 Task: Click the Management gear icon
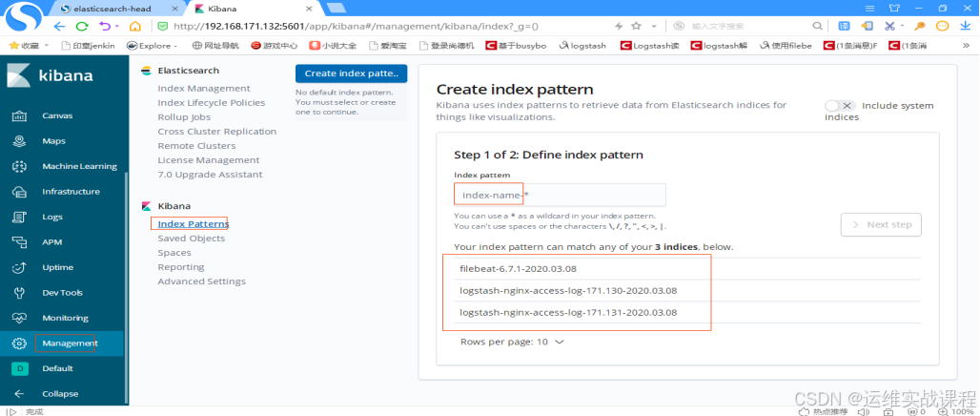click(19, 343)
